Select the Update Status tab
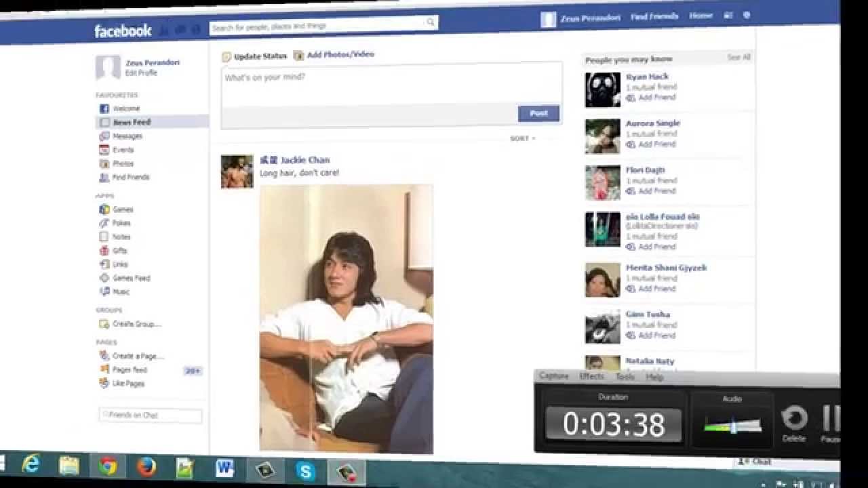 pos(254,57)
